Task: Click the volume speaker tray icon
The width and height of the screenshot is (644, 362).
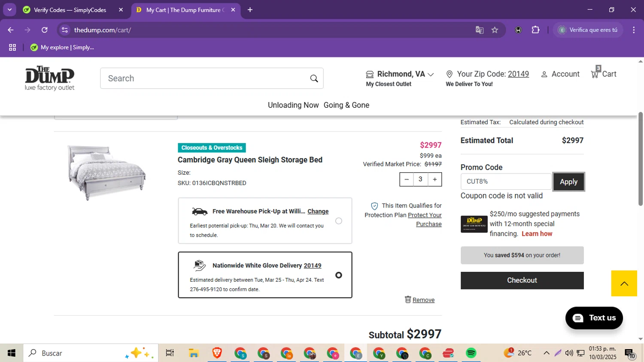Action: tap(569, 353)
